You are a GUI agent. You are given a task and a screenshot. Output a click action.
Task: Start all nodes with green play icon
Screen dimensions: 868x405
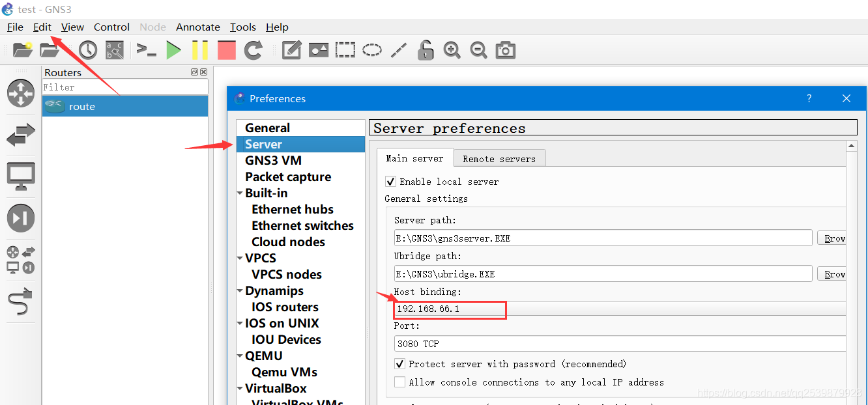pos(173,50)
